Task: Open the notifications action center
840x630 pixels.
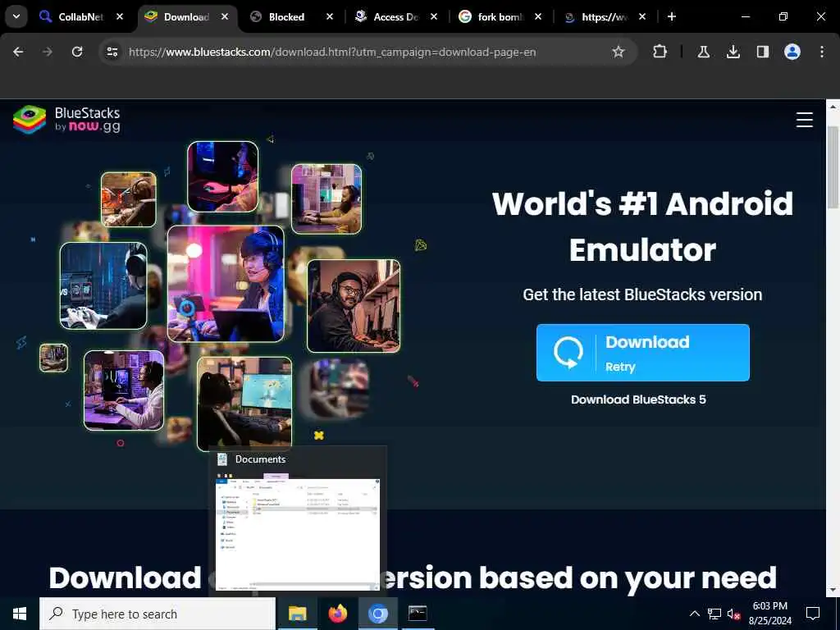Action: click(813, 614)
